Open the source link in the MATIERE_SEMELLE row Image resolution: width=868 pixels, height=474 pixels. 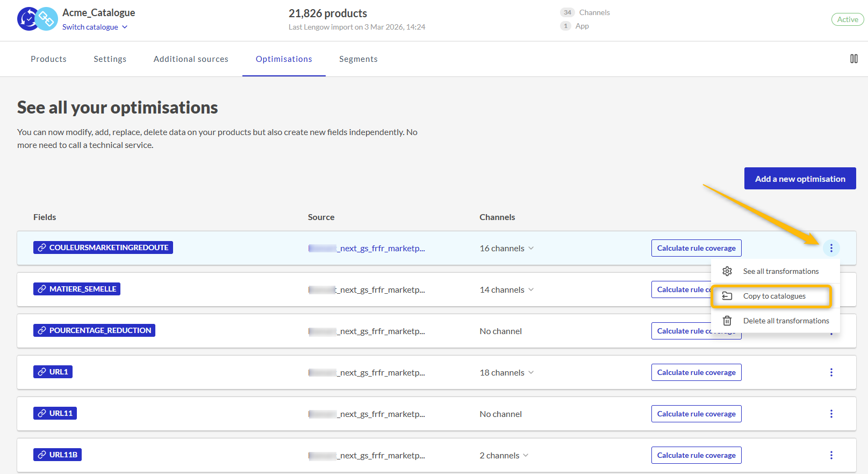click(367, 289)
